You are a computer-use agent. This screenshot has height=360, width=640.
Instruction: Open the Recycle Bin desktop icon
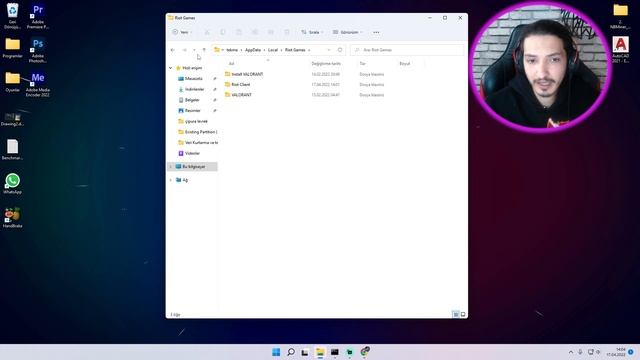click(12, 16)
